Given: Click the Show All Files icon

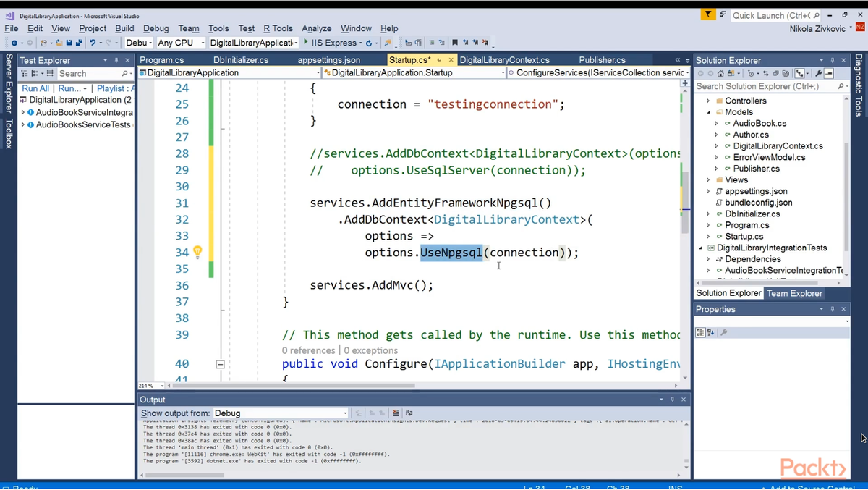Looking at the screenshot, I should coord(786,73).
